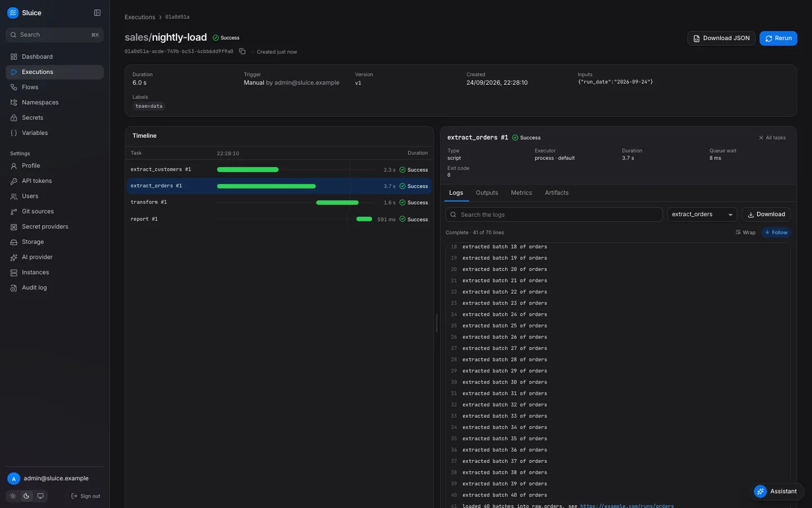
Task: Click the Success badge beside nightly-load
Action: [x=226, y=38]
